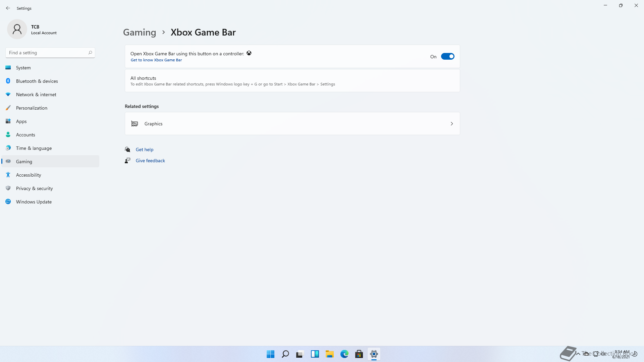Focus the Find a setting search box
Screen dimensions: 644x362
[x=50, y=53]
